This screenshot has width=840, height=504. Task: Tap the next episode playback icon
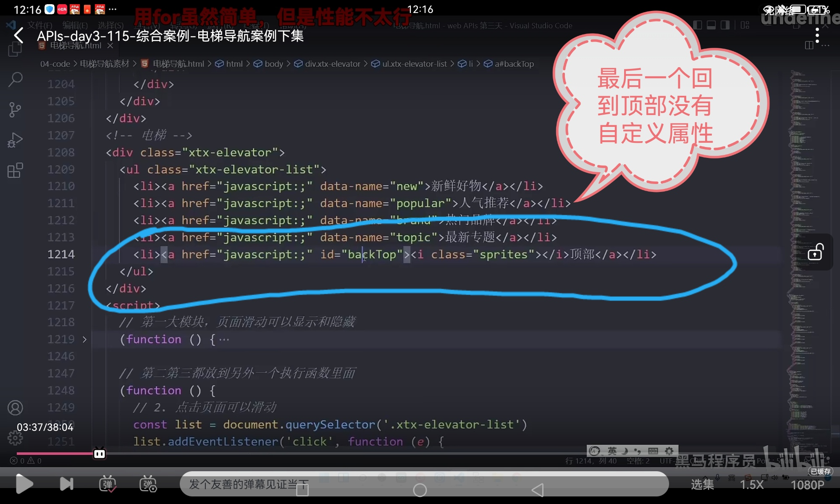(x=66, y=484)
